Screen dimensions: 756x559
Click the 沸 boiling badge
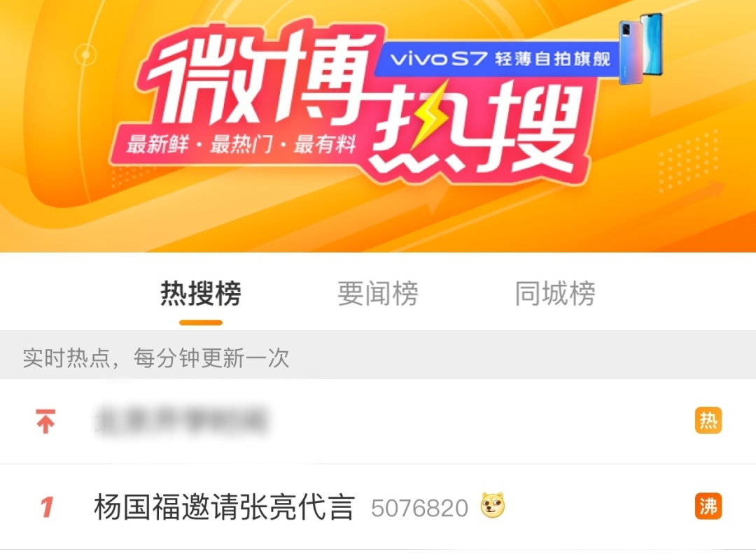[x=708, y=506]
